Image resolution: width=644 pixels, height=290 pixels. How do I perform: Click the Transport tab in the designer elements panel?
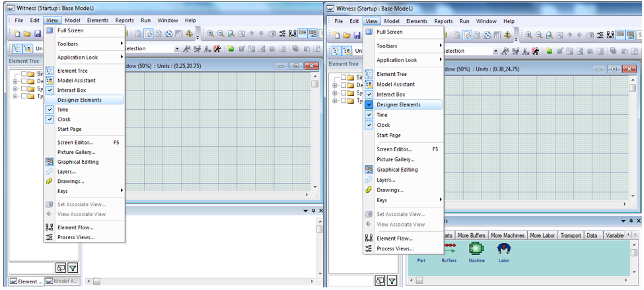click(x=571, y=235)
